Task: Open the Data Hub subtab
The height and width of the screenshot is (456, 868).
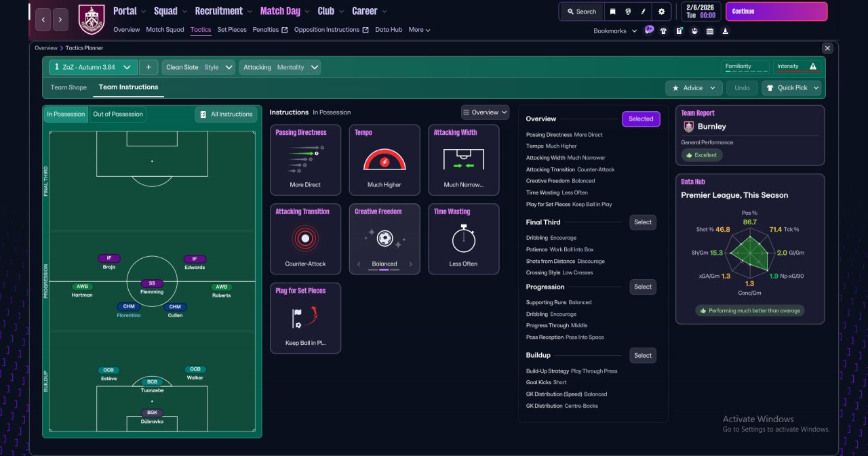Action: pos(389,30)
